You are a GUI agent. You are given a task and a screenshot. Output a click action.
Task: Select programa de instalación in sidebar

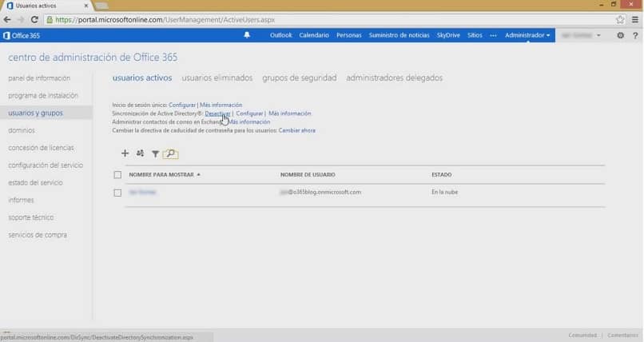coord(42,95)
